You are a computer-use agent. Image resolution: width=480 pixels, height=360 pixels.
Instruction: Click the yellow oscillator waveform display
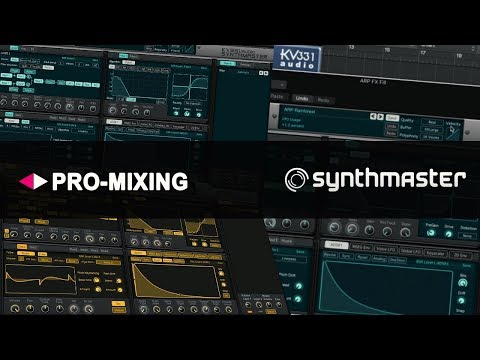pos(40,279)
